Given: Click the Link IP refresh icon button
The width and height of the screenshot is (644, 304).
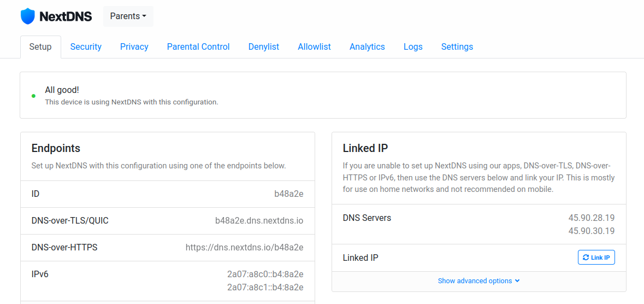Looking at the screenshot, I should [596, 258].
